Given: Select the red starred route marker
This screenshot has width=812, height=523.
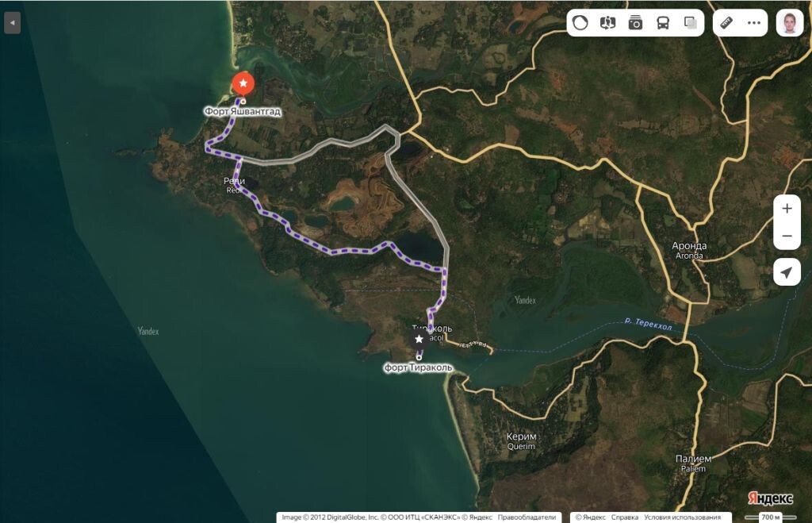Looking at the screenshot, I should (x=243, y=83).
